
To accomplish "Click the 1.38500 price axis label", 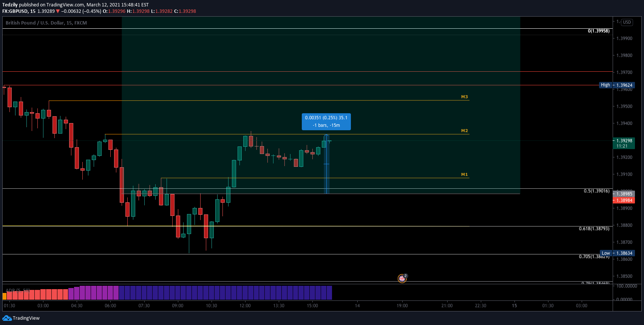I will coord(624,276).
